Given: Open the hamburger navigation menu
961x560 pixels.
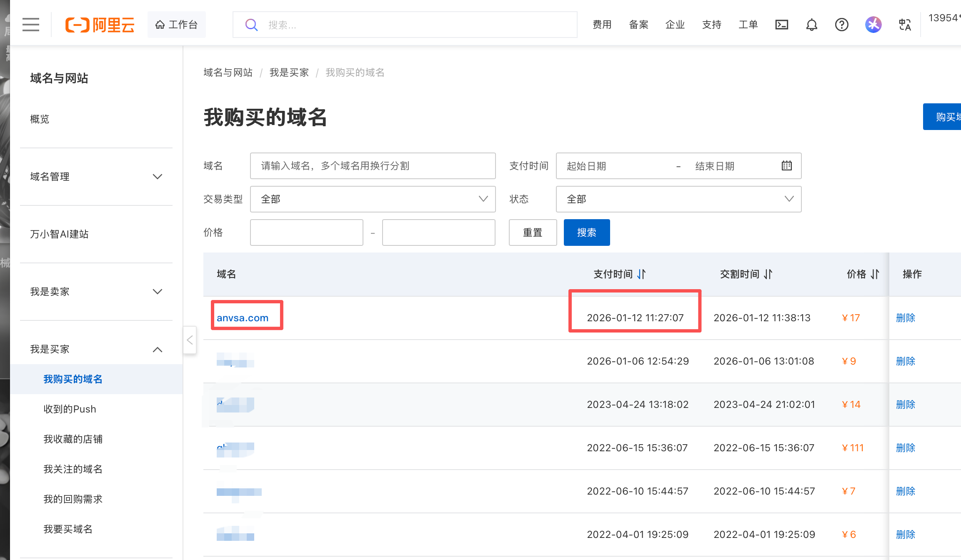Looking at the screenshot, I should pyautogui.click(x=31, y=25).
